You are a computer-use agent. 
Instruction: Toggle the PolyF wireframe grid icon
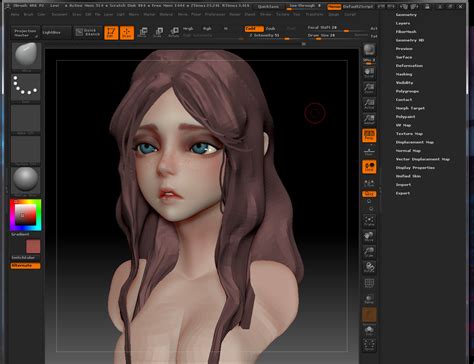tap(369, 283)
